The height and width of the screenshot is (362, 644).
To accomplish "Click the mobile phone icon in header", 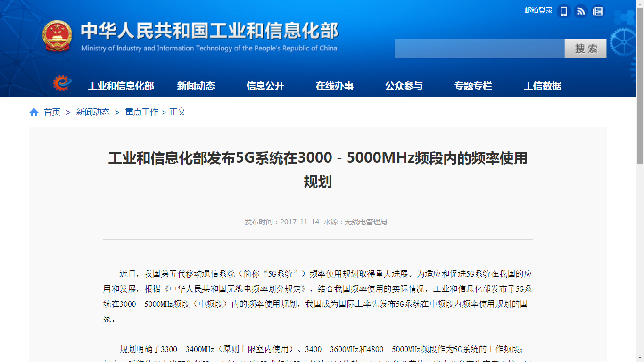I will tap(564, 11).
